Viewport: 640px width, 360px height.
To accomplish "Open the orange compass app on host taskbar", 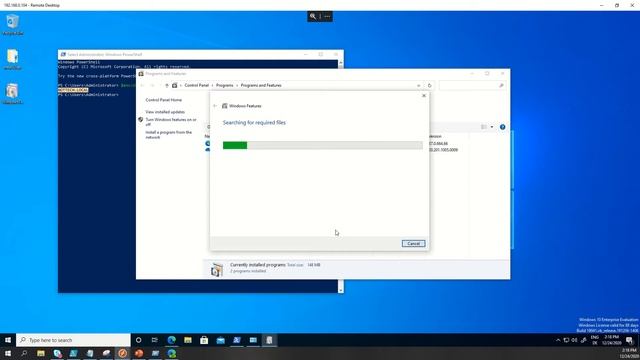I will pyautogui.click(x=122, y=353).
